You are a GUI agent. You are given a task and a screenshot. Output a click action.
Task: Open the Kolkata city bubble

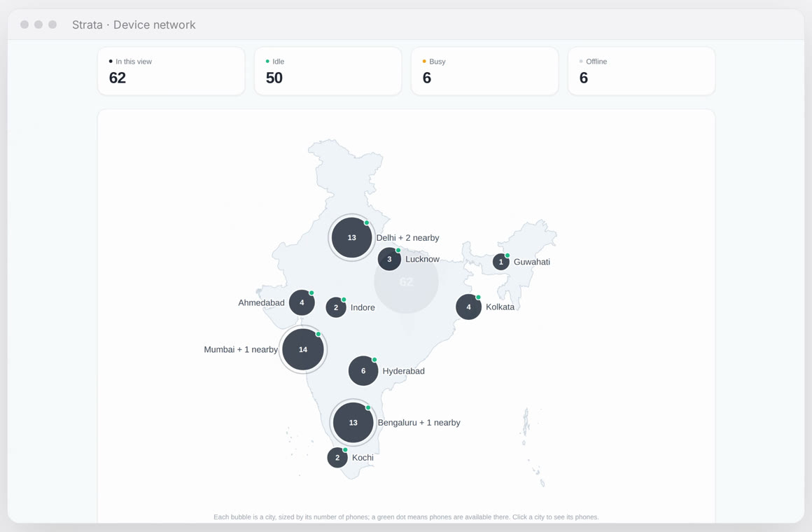click(x=469, y=307)
